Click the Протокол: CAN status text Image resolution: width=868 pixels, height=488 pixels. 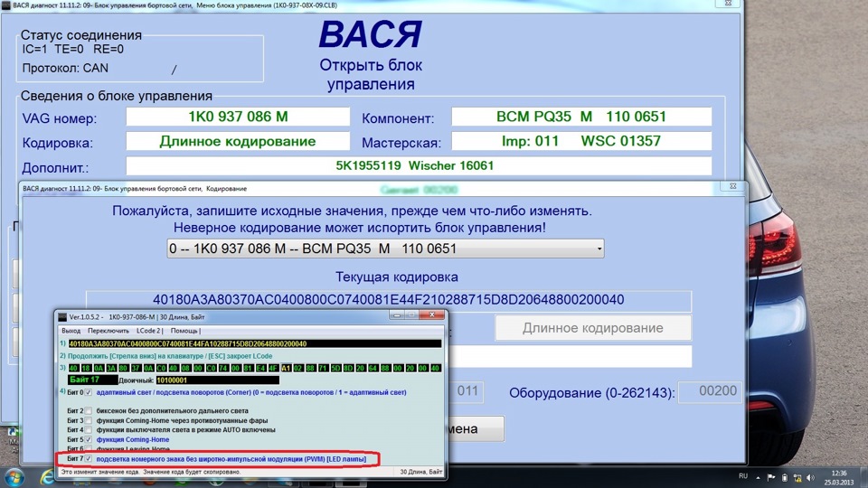[65, 68]
